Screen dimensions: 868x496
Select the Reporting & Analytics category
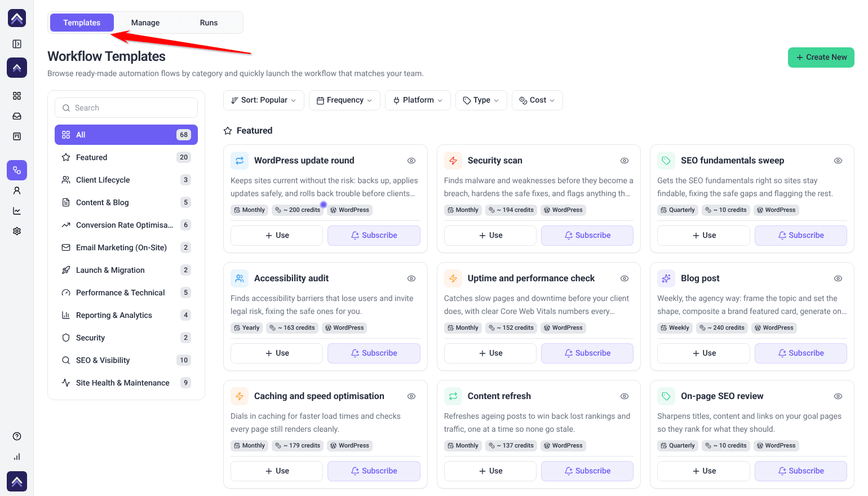pyautogui.click(x=126, y=315)
